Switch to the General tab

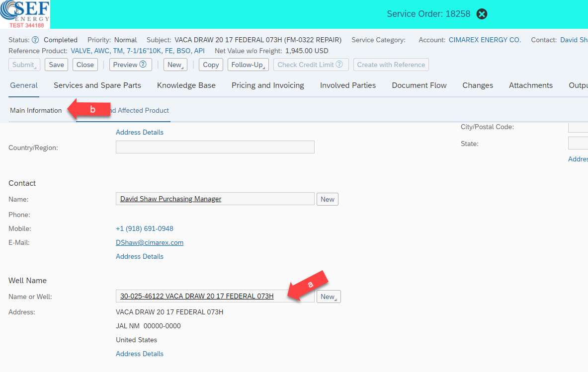click(24, 85)
